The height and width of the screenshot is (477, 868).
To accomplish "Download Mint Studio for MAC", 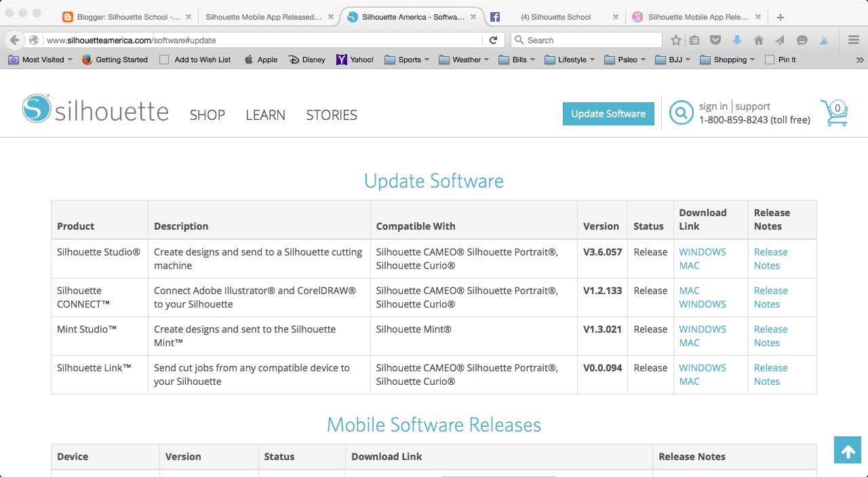I will (690, 343).
